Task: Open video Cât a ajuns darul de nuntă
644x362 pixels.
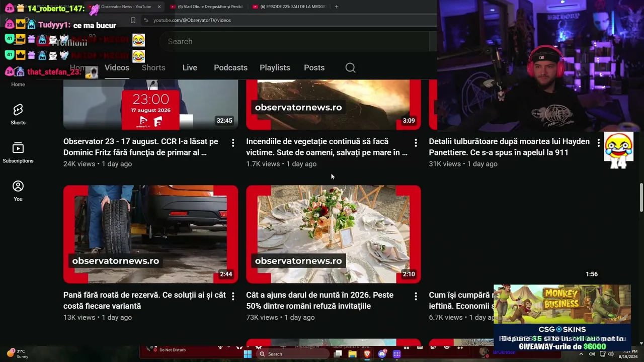Action: tap(319, 300)
